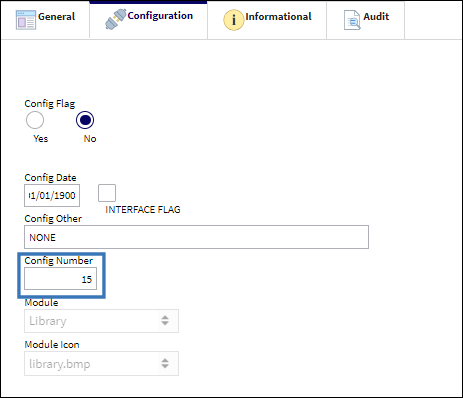Click the arrows on the Module selector
This screenshot has width=463, height=398.
click(165, 321)
